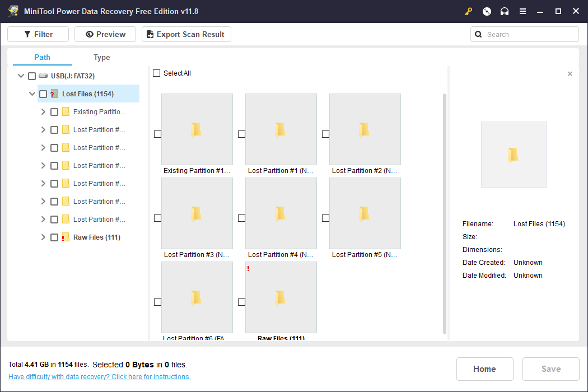Open the data recovery instructions link
This screenshot has width=588, height=392.
click(100, 377)
